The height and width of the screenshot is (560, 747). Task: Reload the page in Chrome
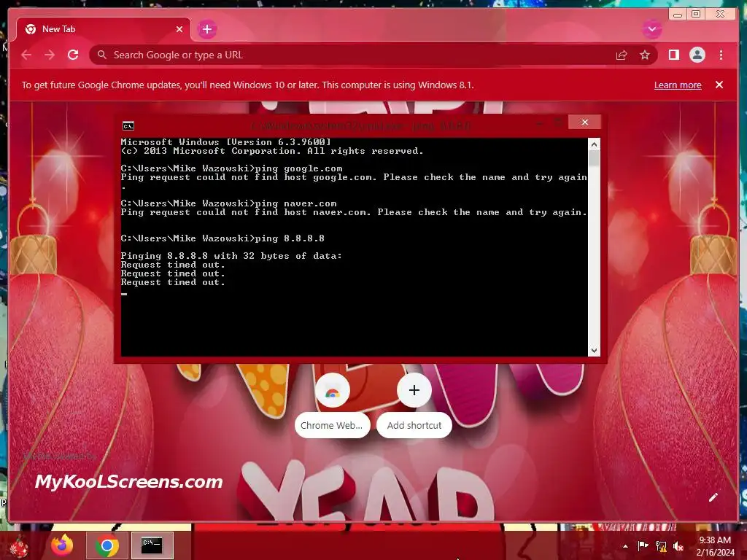[73, 55]
